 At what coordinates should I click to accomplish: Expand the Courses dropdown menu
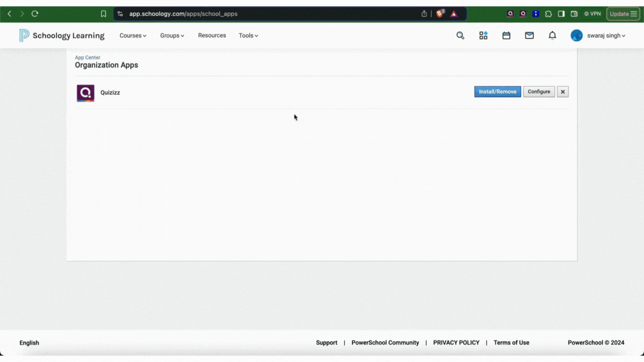click(132, 35)
